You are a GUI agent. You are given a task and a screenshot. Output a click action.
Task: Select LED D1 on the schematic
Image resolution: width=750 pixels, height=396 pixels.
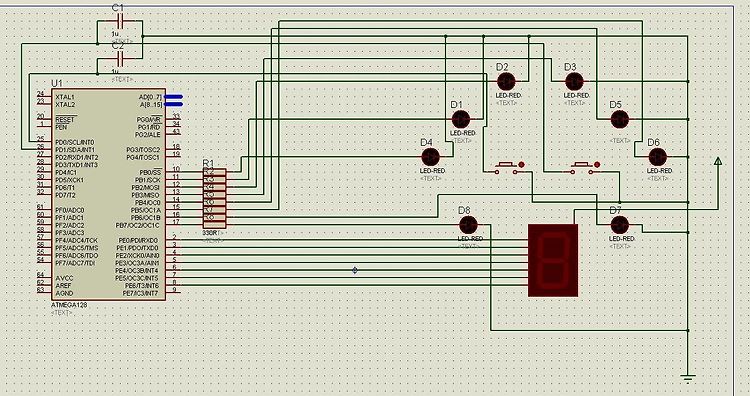[x=461, y=119]
